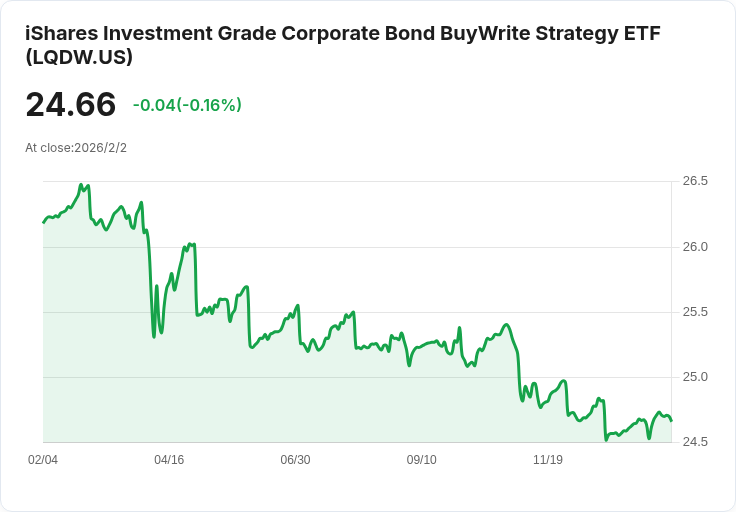Click the lowest dip of the price line

tap(606, 439)
